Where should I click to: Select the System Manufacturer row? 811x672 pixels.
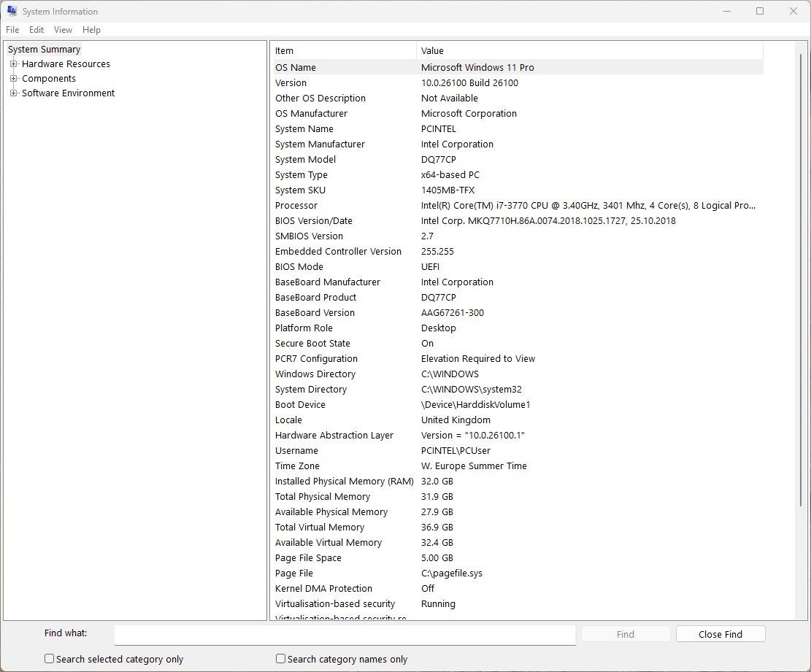coord(518,144)
